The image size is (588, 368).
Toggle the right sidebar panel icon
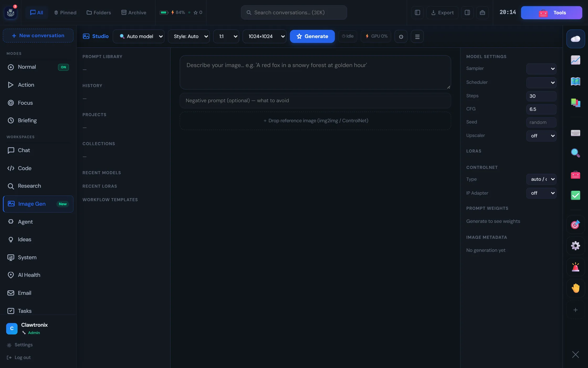click(x=467, y=12)
